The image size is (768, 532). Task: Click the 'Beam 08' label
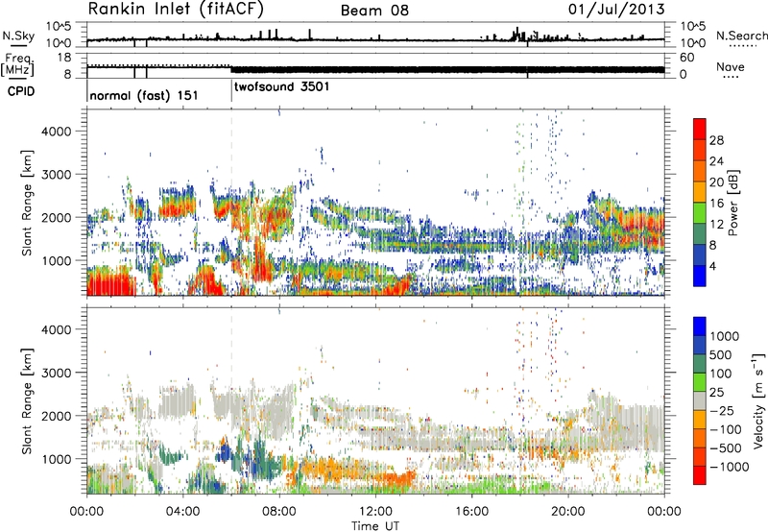(x=374, y=11)
